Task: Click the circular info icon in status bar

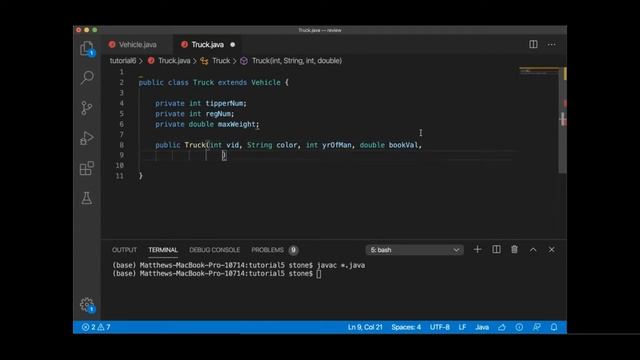Action: 519,327
